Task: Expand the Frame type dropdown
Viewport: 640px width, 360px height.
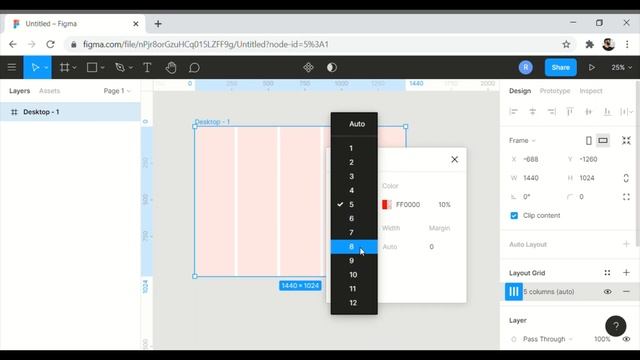Action: coord(522,140)
